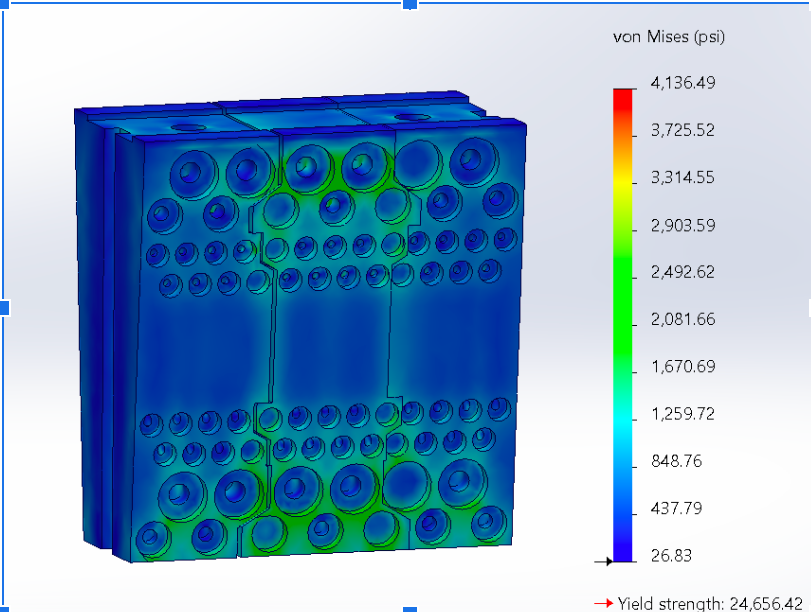Select the maximum stress value 4,136.49
This screenshot has height=612, width=811.
tap(683, 83)
